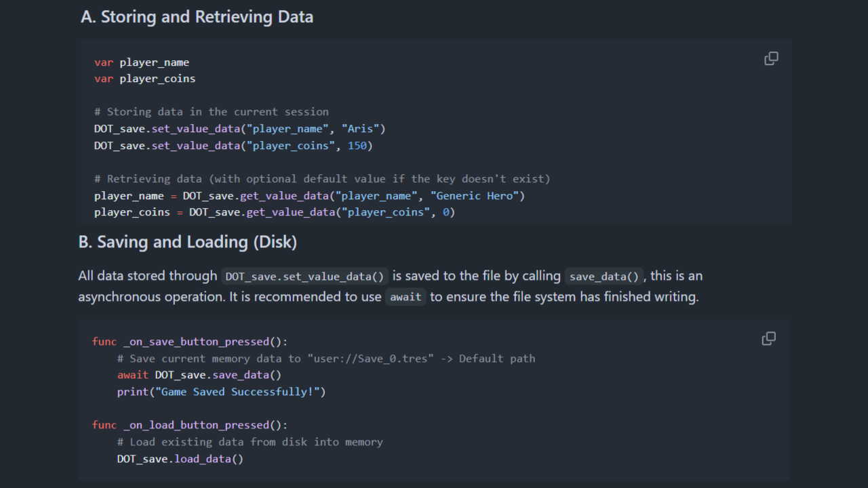Click the line 'player_coins = DOT_save.get_value_data("player_coins", 0)'
This screenshot has height=488, width=868.
(275, 212)
